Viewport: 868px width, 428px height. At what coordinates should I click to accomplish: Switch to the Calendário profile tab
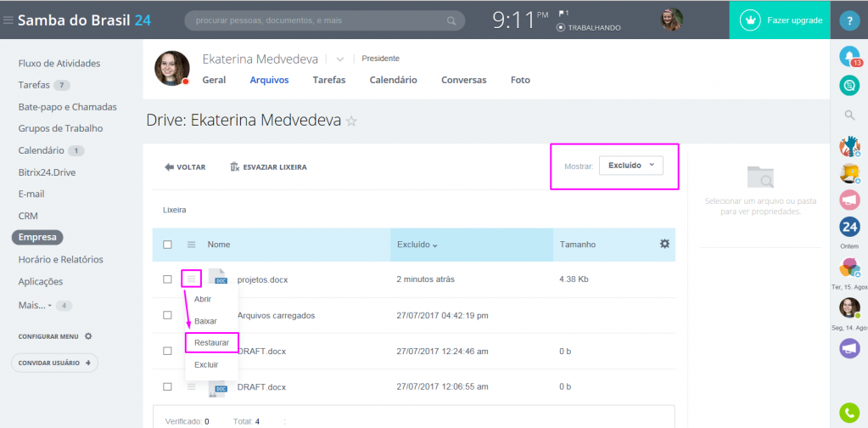tap(393, 80)
